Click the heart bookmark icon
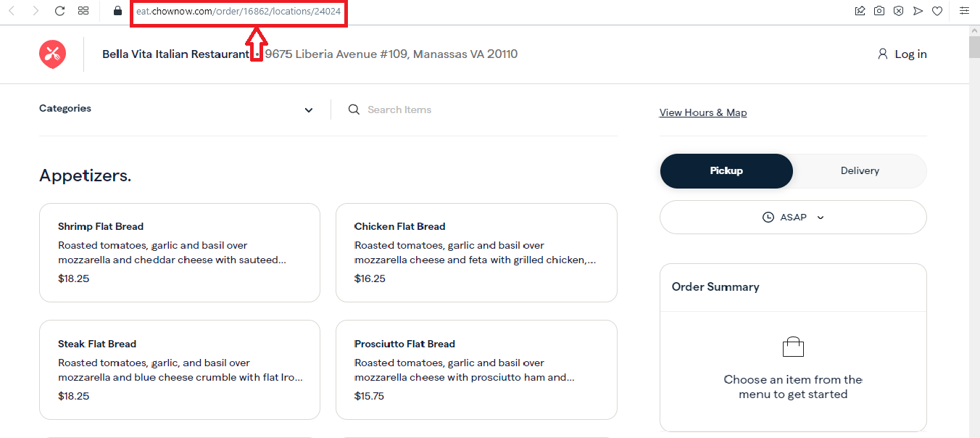Viewport: 980px width, 438px height. [x=937, y=11]
